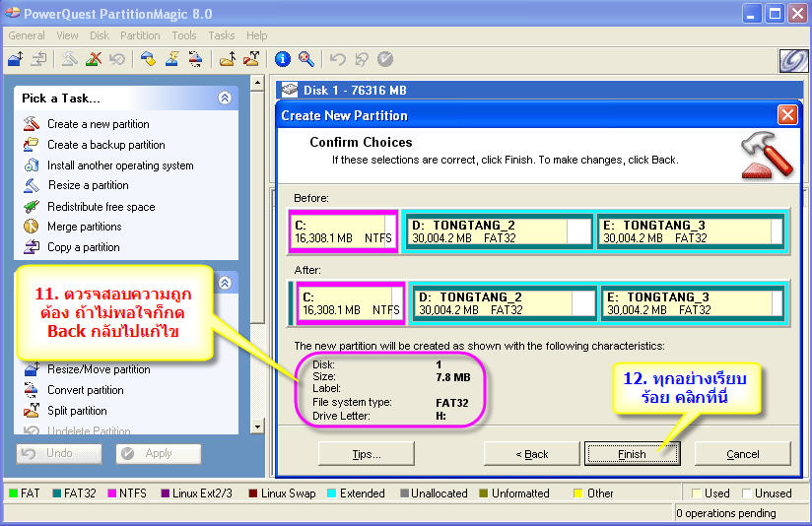Collapse the Pick a Task panel
Viewport: 812px width, 526px height.
click(x=225, y=98)
